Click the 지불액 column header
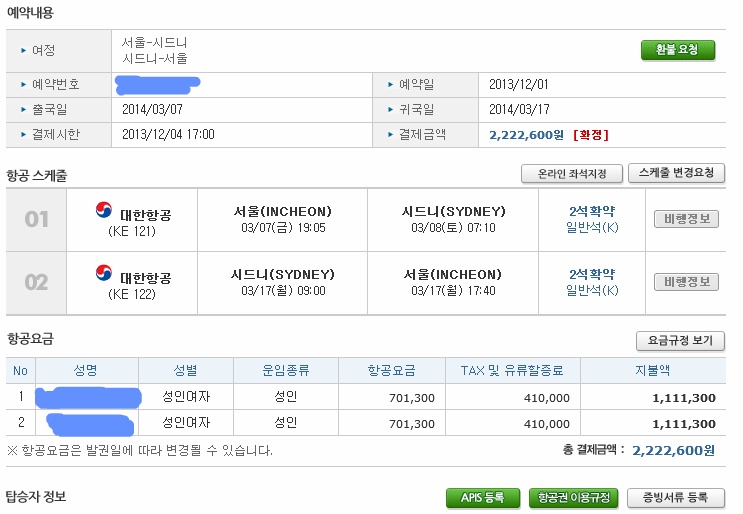 [652, 370]
